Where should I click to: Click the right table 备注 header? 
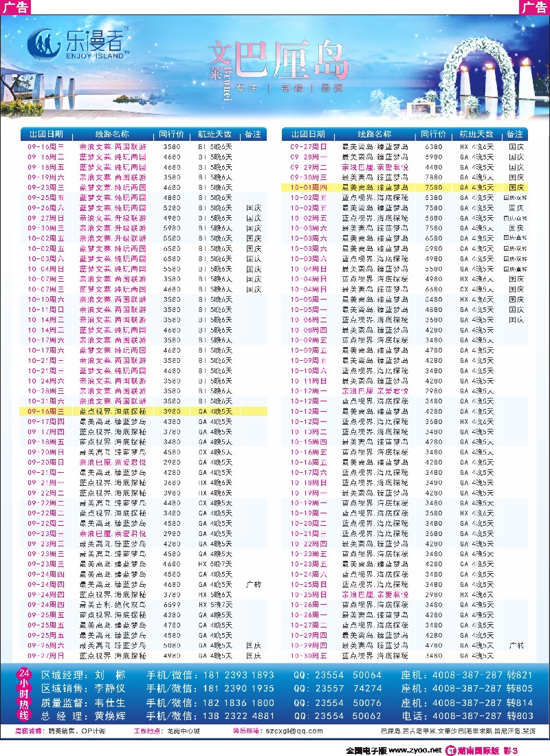[515, 134]
